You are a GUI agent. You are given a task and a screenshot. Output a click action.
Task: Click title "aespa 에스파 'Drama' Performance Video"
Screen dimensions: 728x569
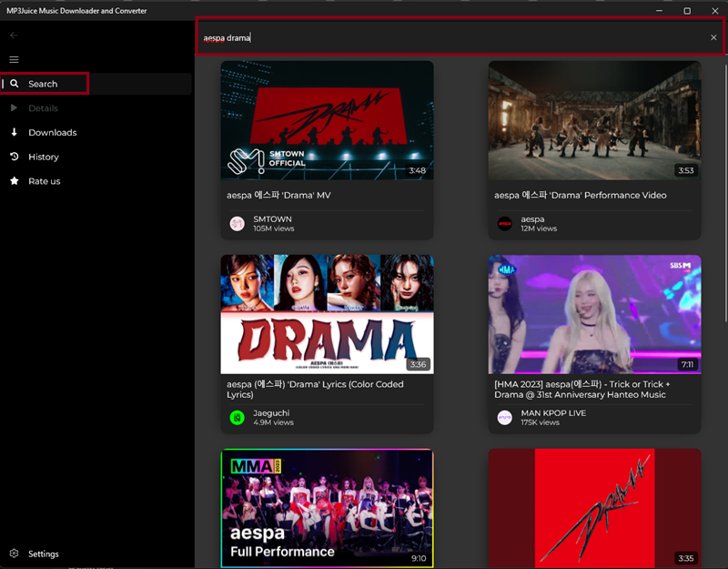click(x=581, y=195)
